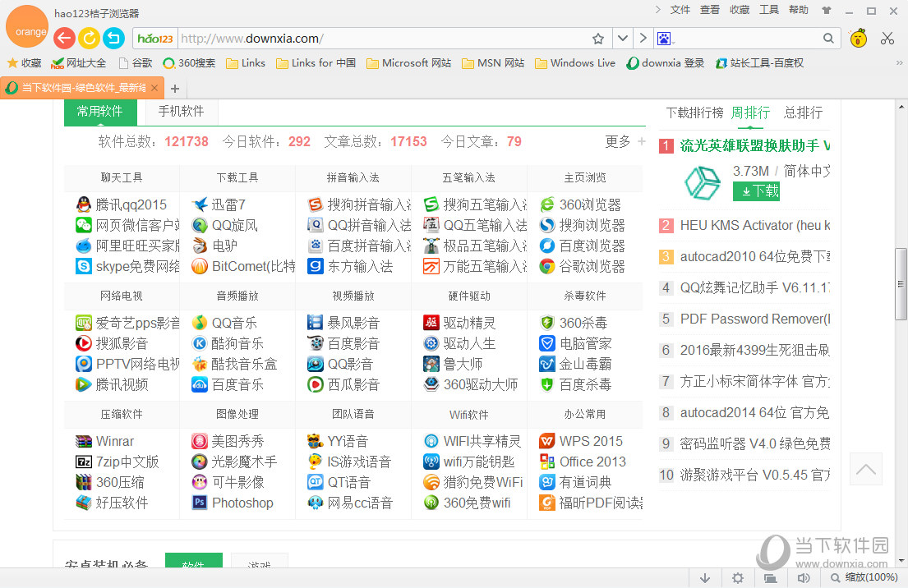The image size is (908, 588).
Task: Open the Links for 中国 bookmark folder
Action: [316, 63]
